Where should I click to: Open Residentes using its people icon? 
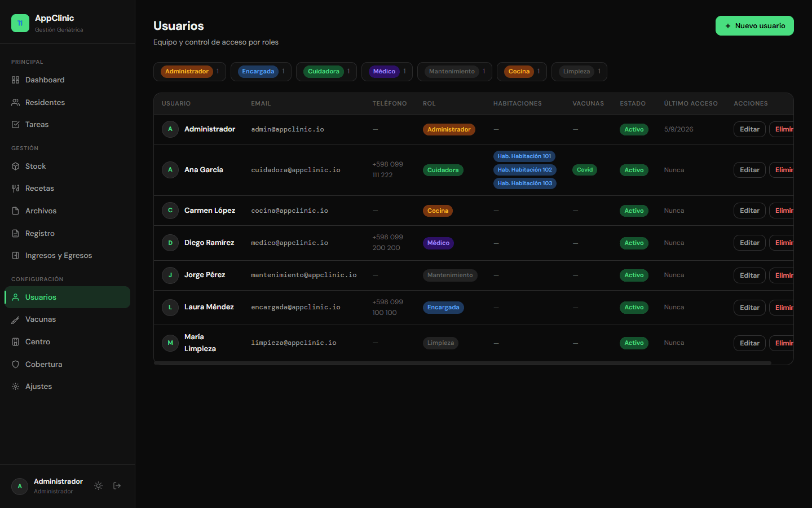16,103
